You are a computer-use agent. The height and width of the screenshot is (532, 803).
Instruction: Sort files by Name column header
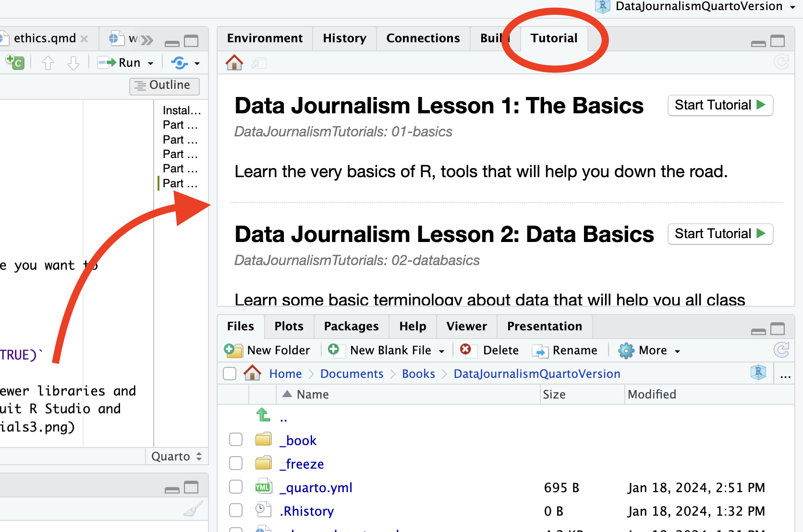click(408, 395)
